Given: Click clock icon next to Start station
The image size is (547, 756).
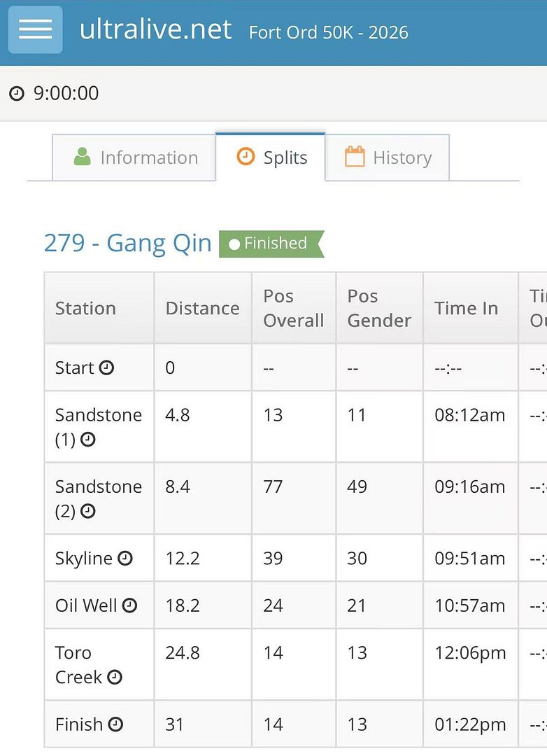Looking at the screenshot, I should click(x=106, y=367).
